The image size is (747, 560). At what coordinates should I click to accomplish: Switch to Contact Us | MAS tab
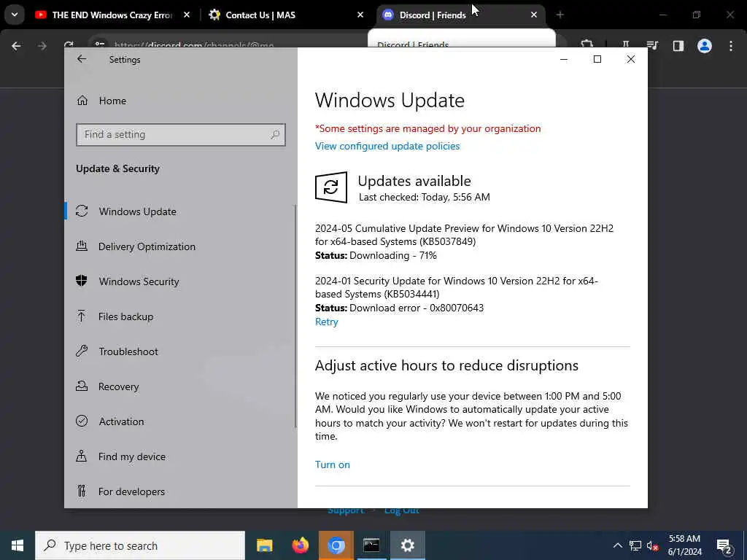[x=260, y=15]
